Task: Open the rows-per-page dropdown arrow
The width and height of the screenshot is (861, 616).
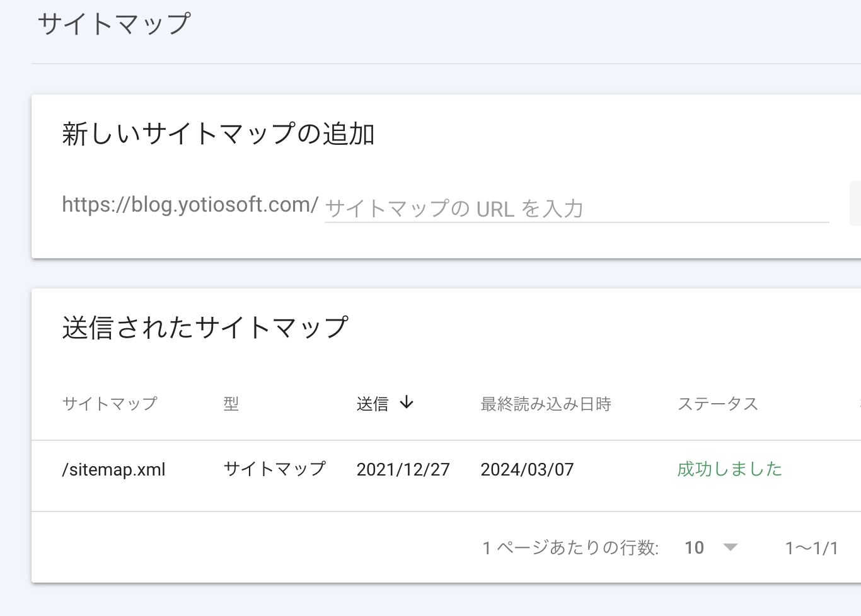Action: tap(730, 547)
